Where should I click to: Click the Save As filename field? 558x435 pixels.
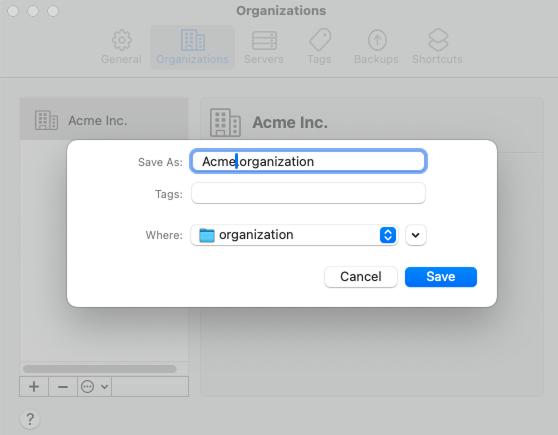308,161
